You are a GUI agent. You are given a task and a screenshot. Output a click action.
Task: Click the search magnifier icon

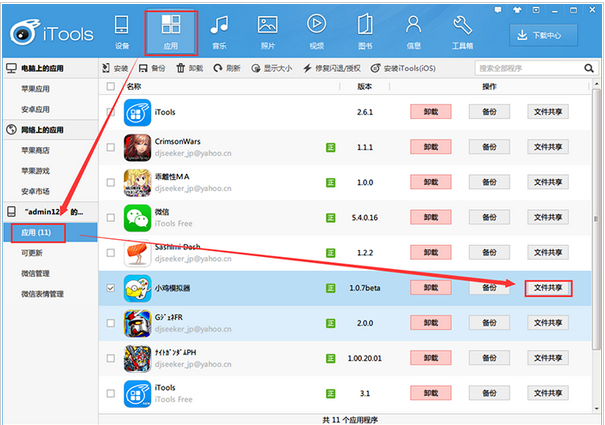(x=589, y=68)
